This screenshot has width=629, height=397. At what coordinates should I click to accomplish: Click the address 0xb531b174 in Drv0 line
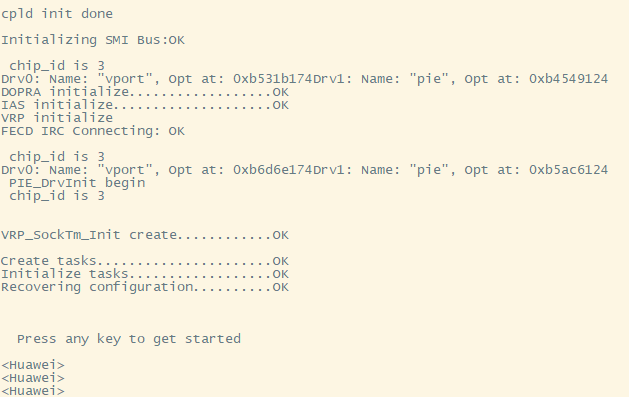tap(273, 79)
